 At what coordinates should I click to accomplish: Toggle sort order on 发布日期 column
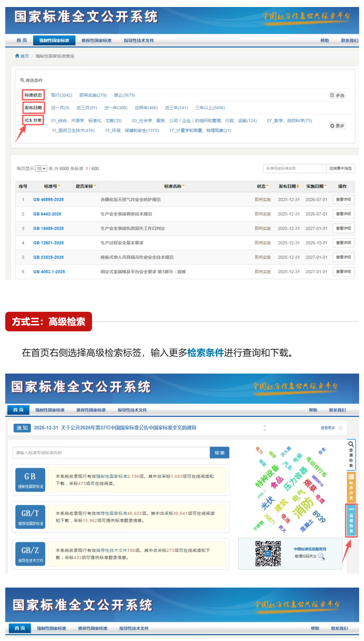point(289,186)
